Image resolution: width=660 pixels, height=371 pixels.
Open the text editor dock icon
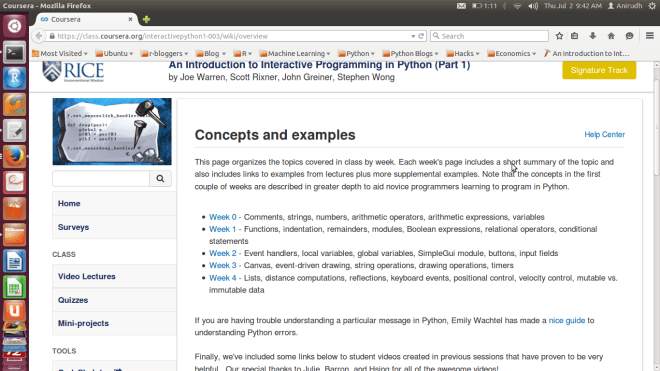pos(14,131)
